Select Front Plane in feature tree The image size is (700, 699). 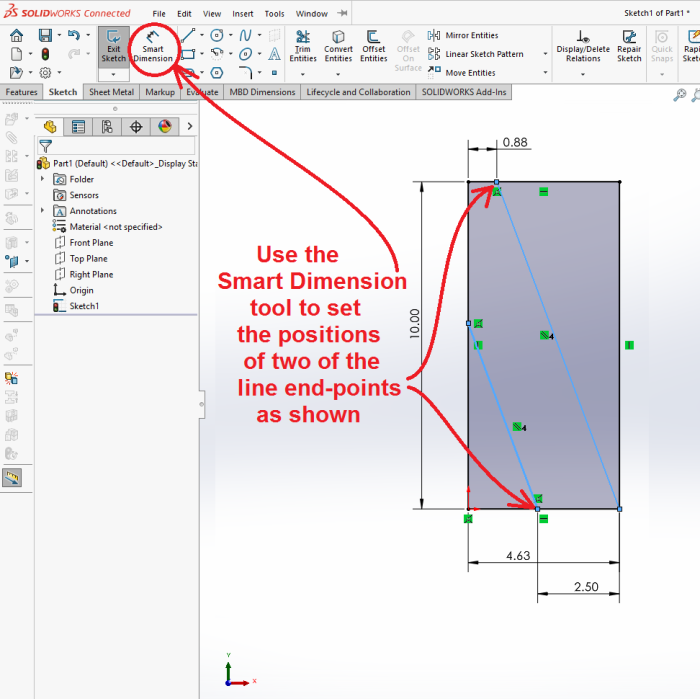point(91,243)
